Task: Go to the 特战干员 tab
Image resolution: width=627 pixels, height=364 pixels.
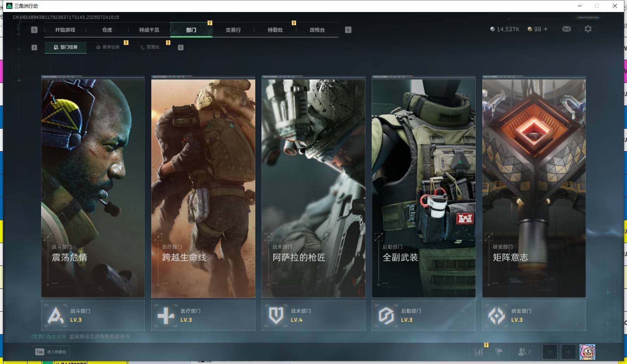Action: 149,30
